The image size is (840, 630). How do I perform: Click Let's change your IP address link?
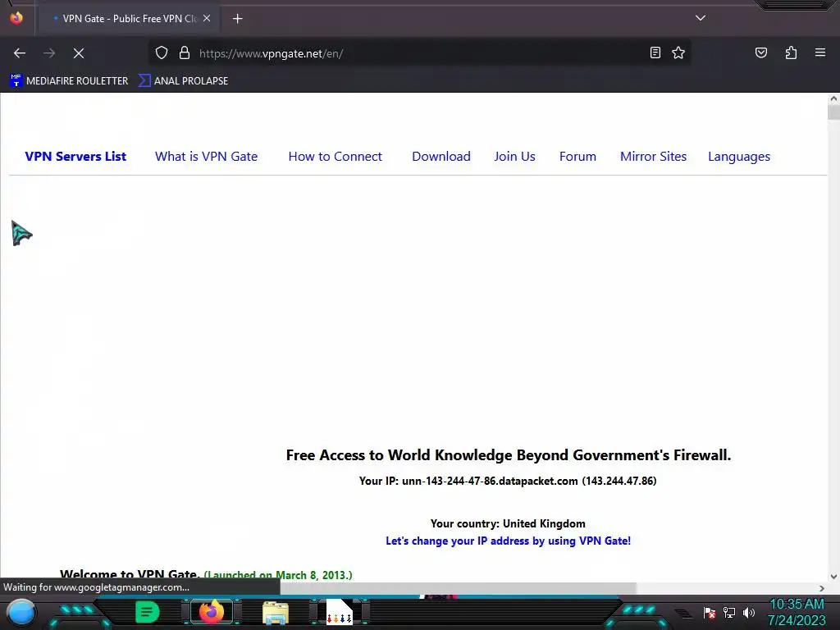coord(508,541)
